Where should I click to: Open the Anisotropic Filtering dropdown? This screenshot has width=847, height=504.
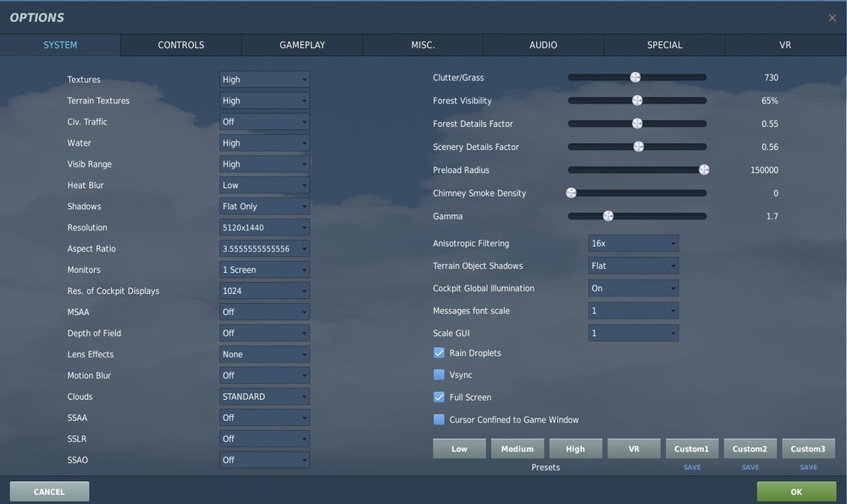pos(634,243)
